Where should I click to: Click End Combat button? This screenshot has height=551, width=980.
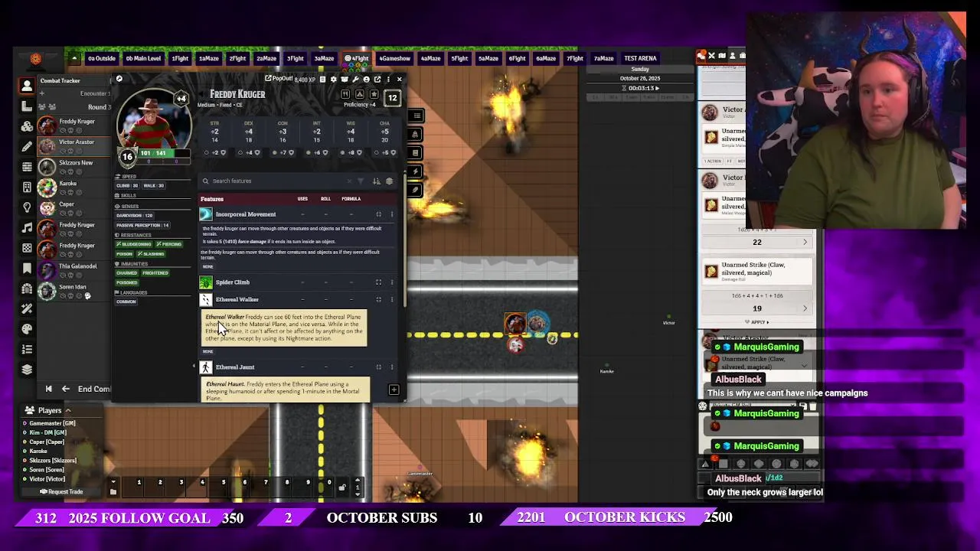(93, 389)
